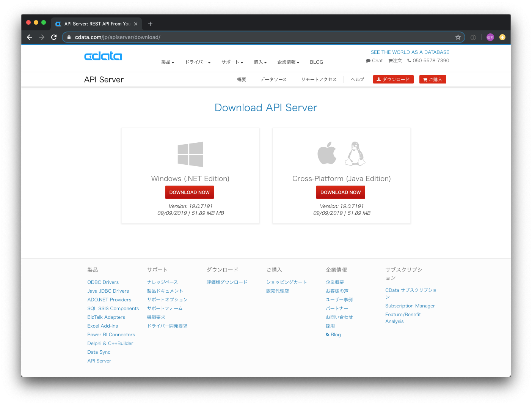Expand the ドライバー navigation dropdown
Screen dimensions: 532x405
pos(198,62)
